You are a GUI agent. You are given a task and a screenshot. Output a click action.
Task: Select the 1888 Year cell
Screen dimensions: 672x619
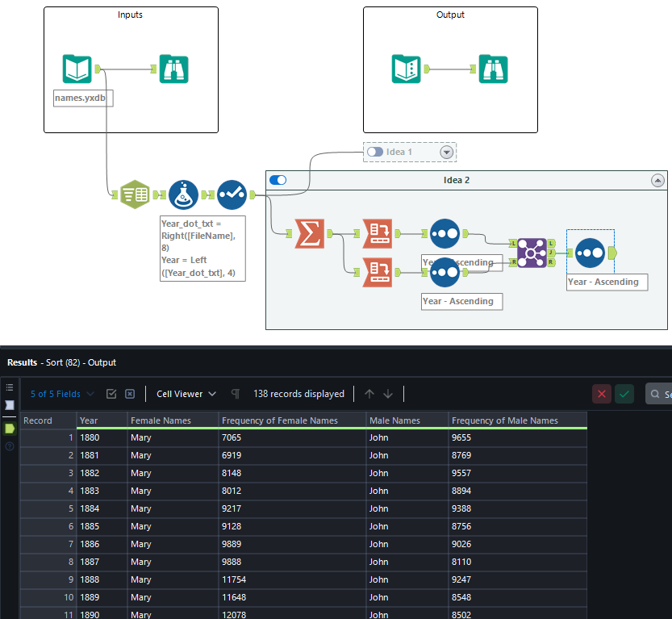coord(102,579)
